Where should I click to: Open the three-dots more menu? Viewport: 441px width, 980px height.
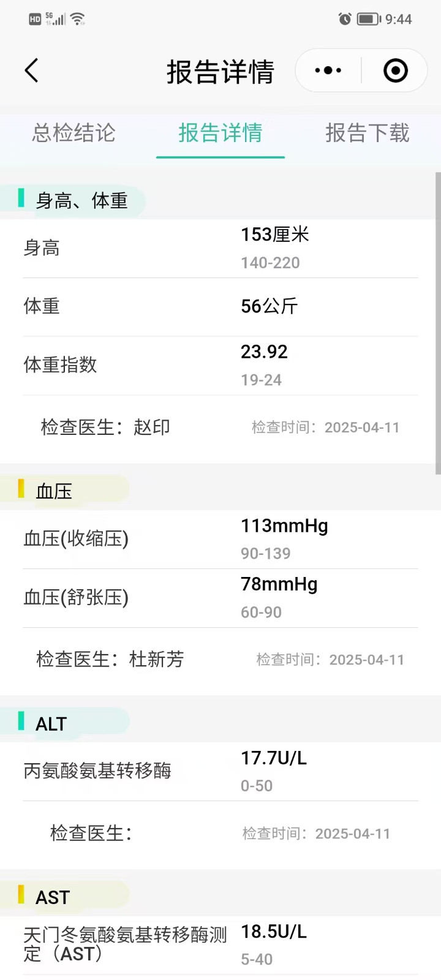point(328,70)
